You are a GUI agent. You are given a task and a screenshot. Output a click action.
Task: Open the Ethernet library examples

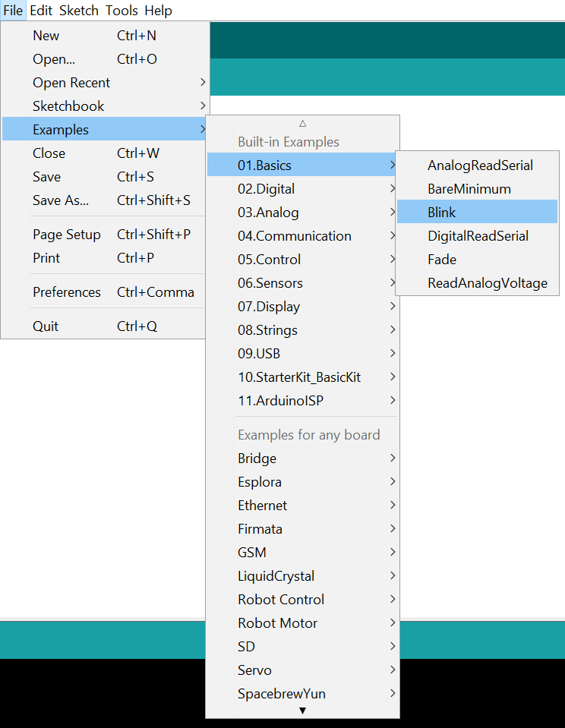(x=302, y=505)
